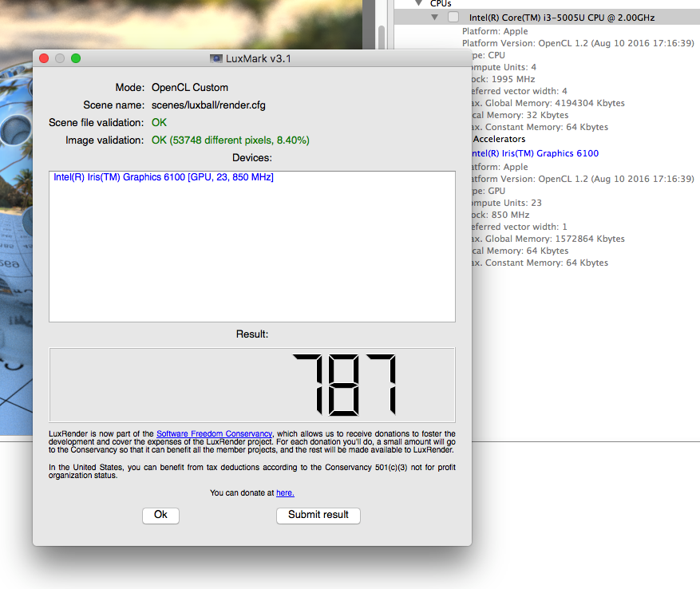This screenshot has height=589, width=700.
Task: Open the donate 'here' link
Action: pos(285,493)
